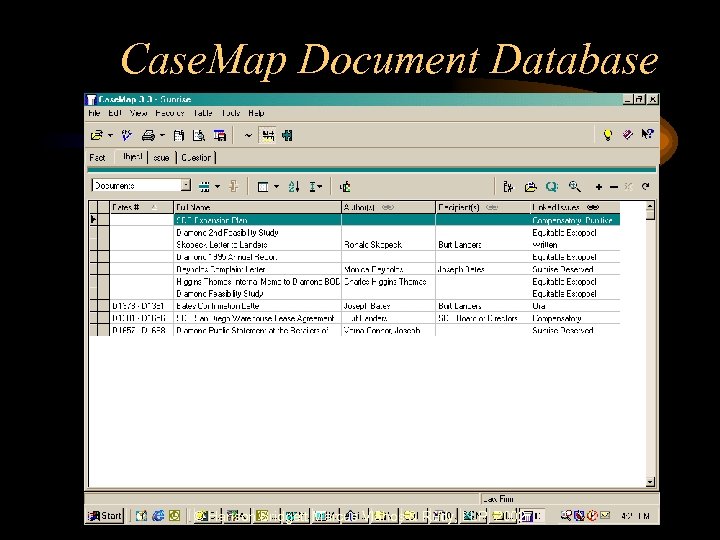720x540 pixels.
Task: Select the Object tab
Action: pos(132,157)
